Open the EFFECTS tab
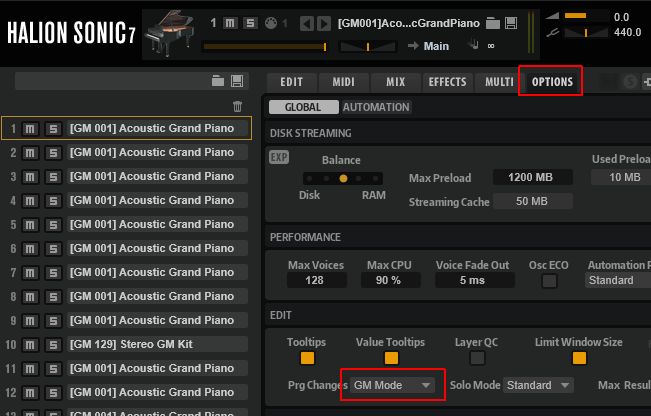 point(447,82)
